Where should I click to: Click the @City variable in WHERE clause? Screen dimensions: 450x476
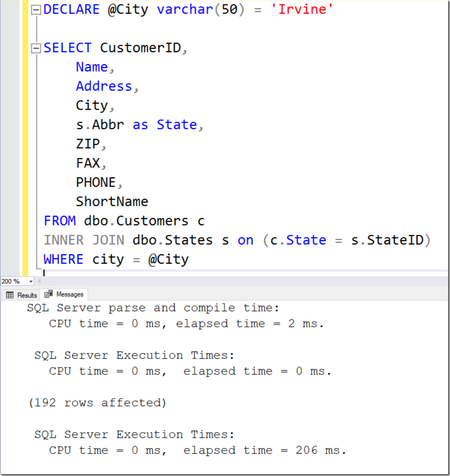coord(168,260)
